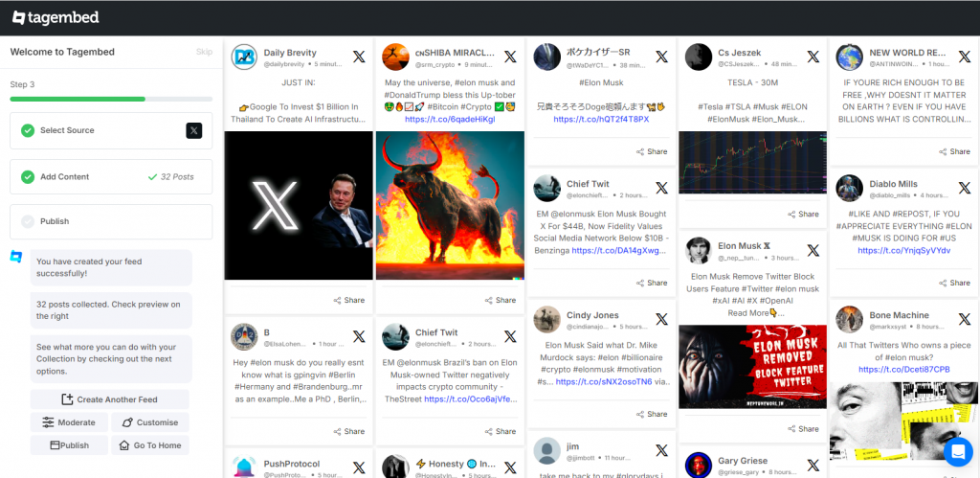Open the chat support bubble
This screenshot has width=980, height=478.
coord(957,452)
